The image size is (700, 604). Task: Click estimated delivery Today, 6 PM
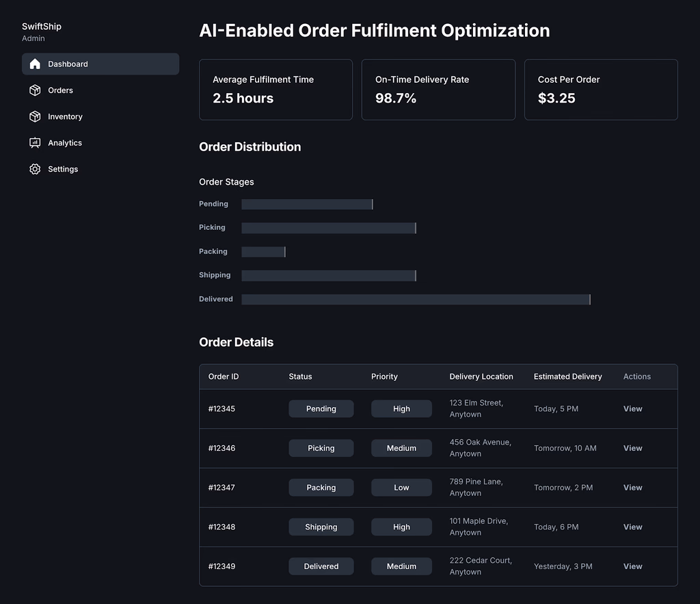pos(556,527)
